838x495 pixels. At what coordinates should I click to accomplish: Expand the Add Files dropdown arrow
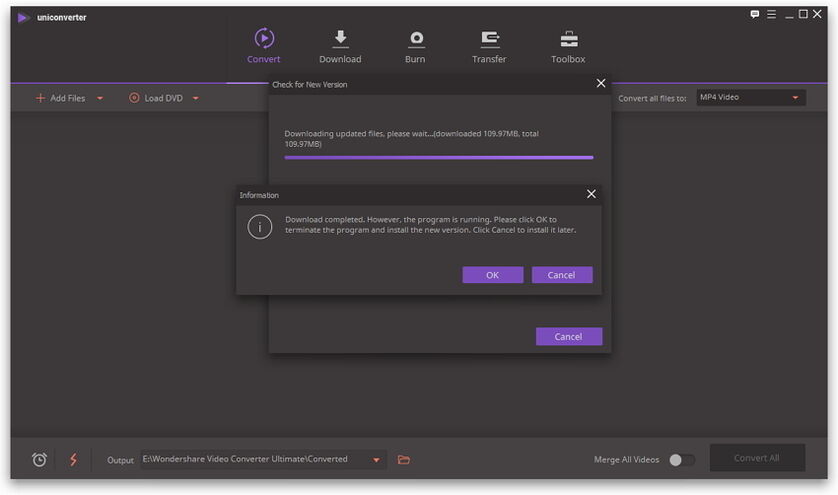(100, 98)
